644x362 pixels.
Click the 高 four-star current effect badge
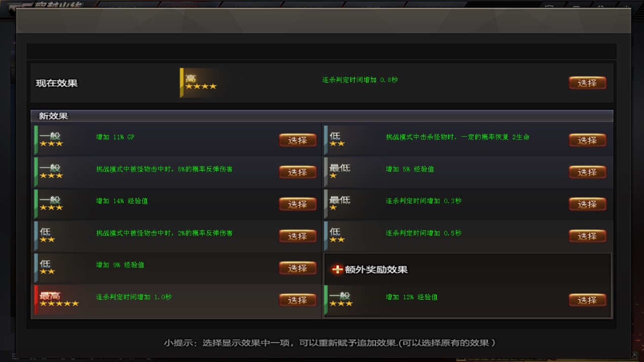coord(201,83)
